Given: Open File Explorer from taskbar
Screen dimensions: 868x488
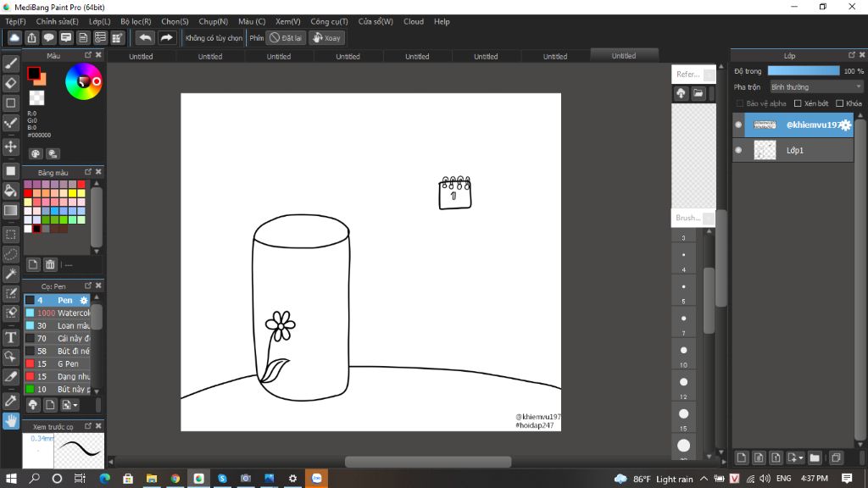Looking at the screenshot, I should (152, 478).
